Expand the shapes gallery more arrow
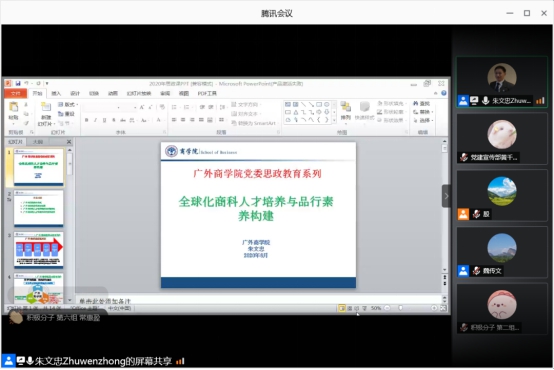Image resolution: width=554 pixels, height=370 pixels. point(334,120)
